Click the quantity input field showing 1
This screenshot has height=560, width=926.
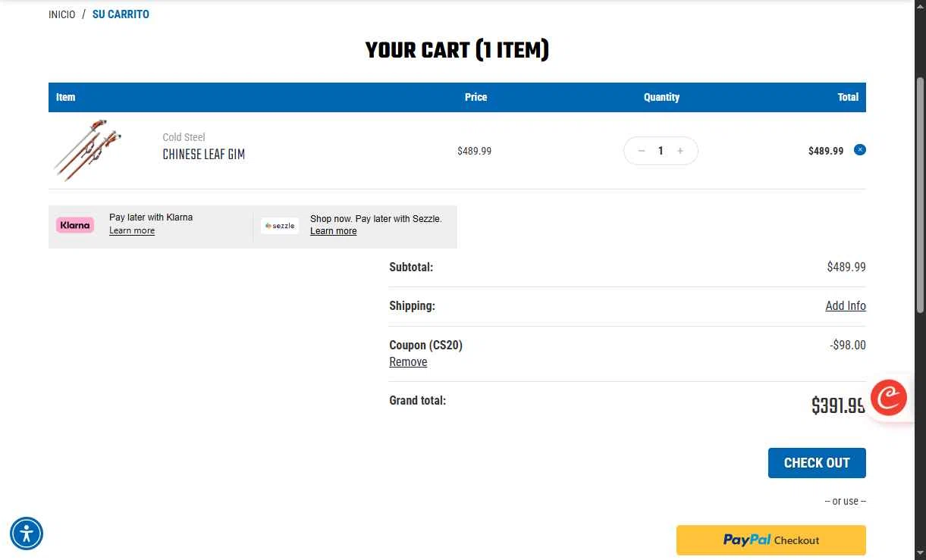click(x=661, y=151)
